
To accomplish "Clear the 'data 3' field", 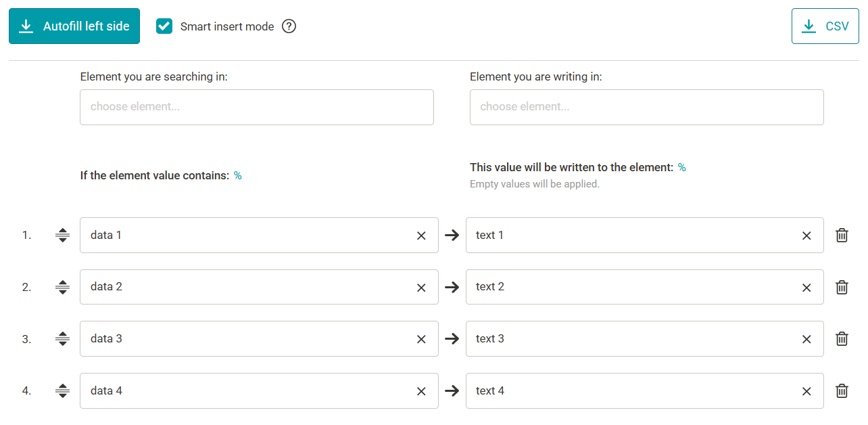I will (x=421, y=339).
